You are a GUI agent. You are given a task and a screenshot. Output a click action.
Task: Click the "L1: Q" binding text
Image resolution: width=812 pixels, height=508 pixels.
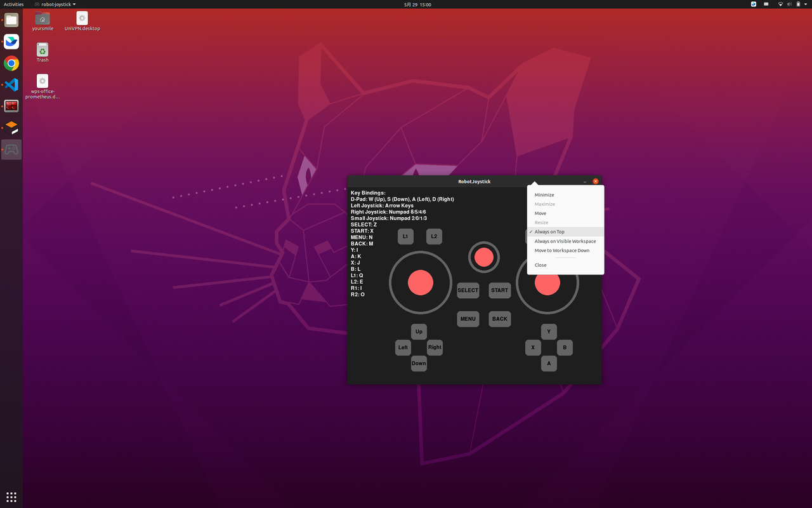pyautogui.click(x=357, y=276)
